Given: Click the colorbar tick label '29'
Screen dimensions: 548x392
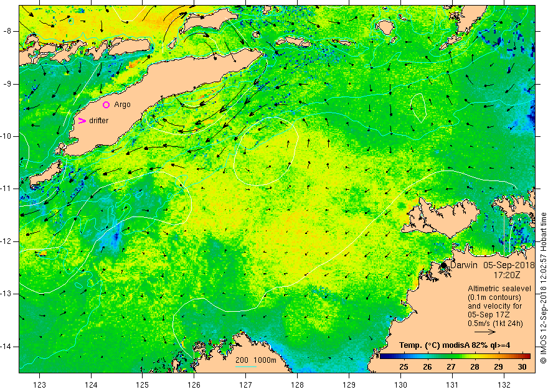Looking at the screenshot, I should (x=498, y=367).
